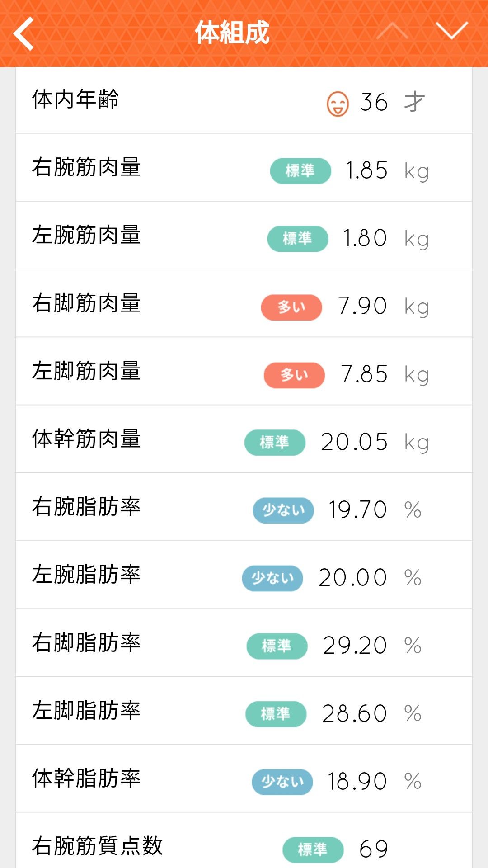Tap the red 多い badge for 右脚筋肉量
Image resolution: width=488 pixels, height=868 pixels.
291,307
